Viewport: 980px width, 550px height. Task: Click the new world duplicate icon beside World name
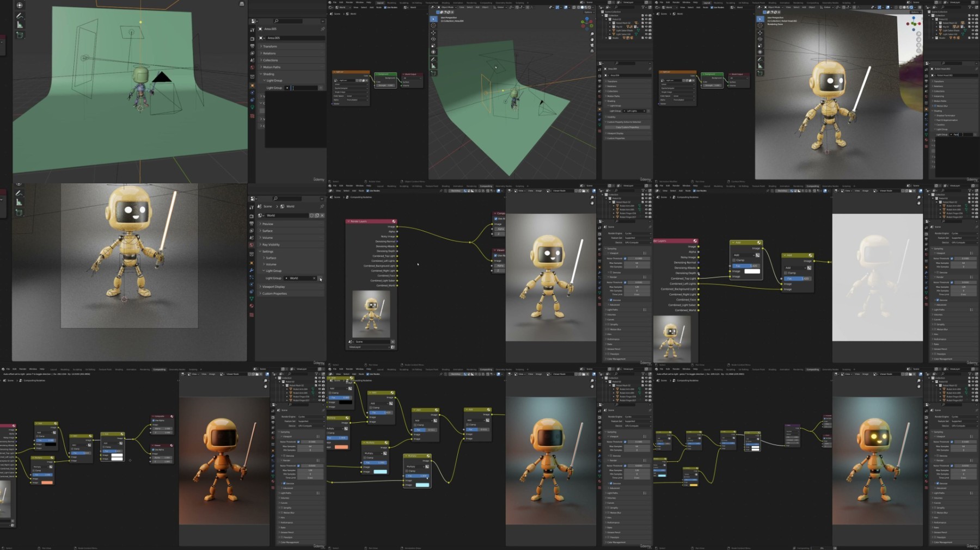coord(317,215)
